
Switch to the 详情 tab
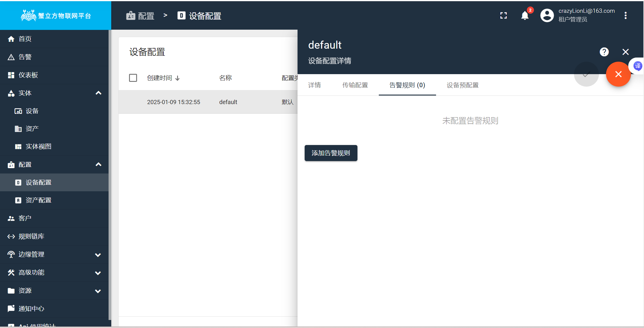coord(314,85)
